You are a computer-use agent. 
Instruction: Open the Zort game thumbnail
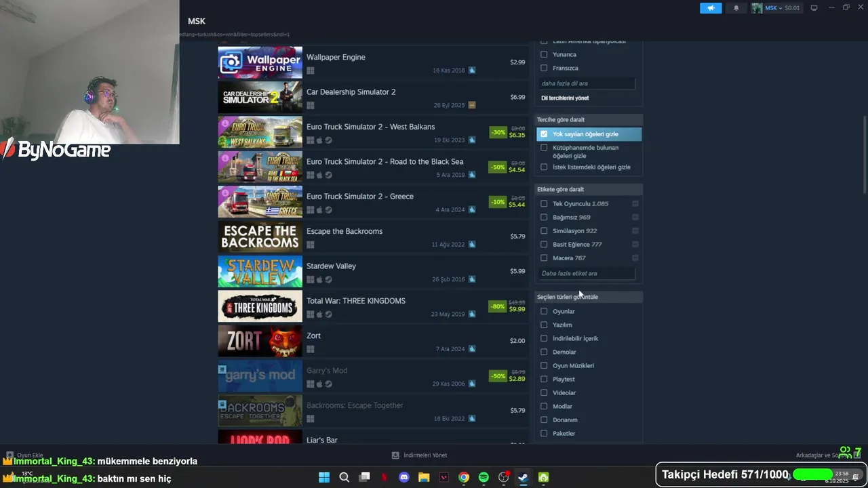point(260,341)
